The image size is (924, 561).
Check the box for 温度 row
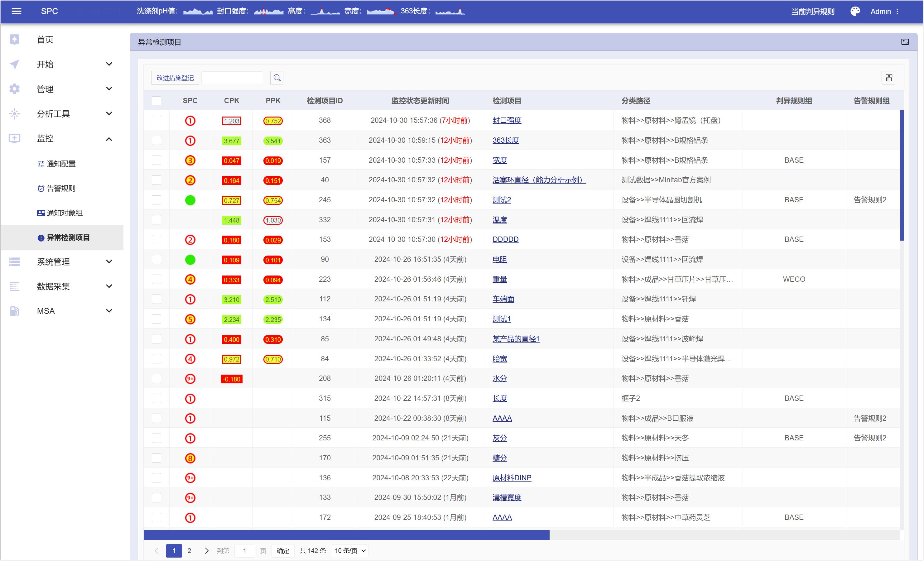(x=156, y=219)
